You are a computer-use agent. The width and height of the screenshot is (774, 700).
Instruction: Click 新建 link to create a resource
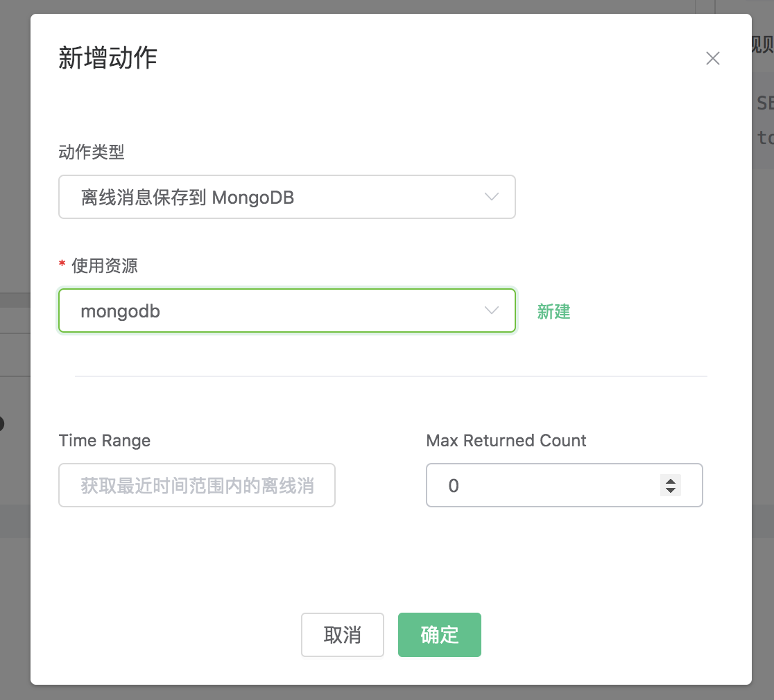(553, 312)
